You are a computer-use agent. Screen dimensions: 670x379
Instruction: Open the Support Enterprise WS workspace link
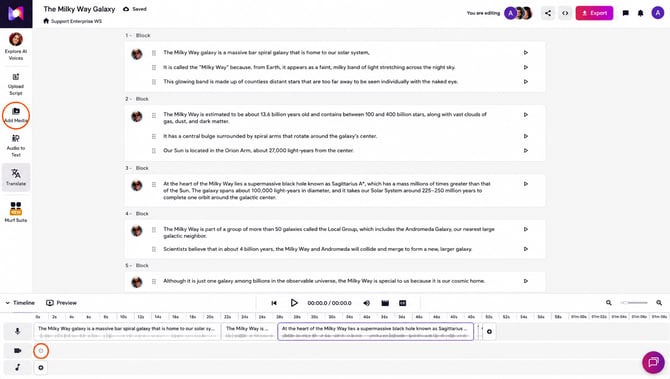click(x=76, y=21)
